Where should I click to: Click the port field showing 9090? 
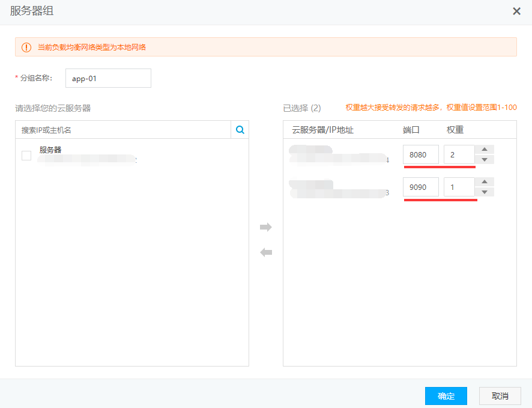[x=420, y=187]
